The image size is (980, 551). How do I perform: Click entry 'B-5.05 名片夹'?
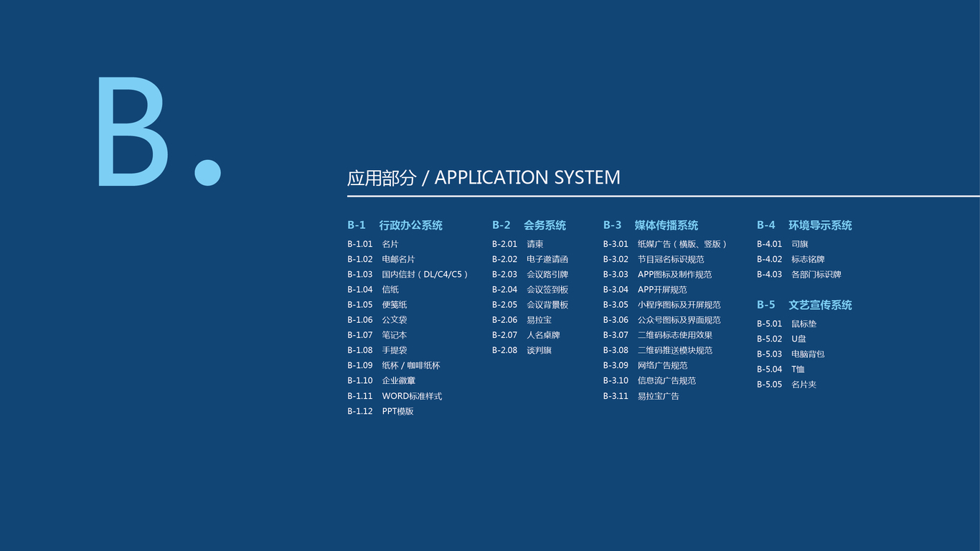[787, 385]
